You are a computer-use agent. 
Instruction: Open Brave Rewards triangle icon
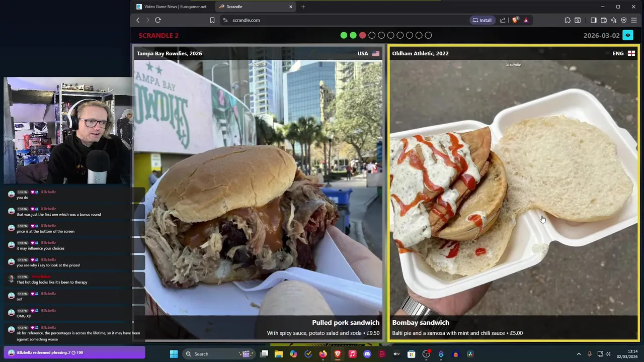click(526, 20)
